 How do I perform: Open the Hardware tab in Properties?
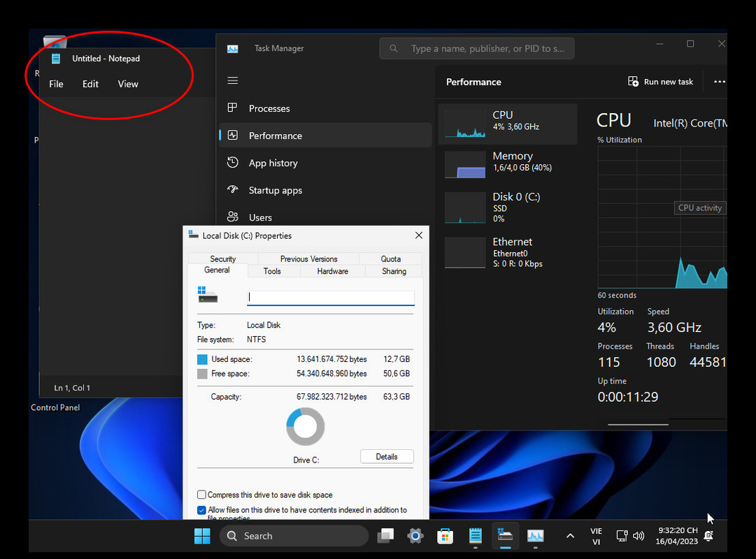pos(333,271)
